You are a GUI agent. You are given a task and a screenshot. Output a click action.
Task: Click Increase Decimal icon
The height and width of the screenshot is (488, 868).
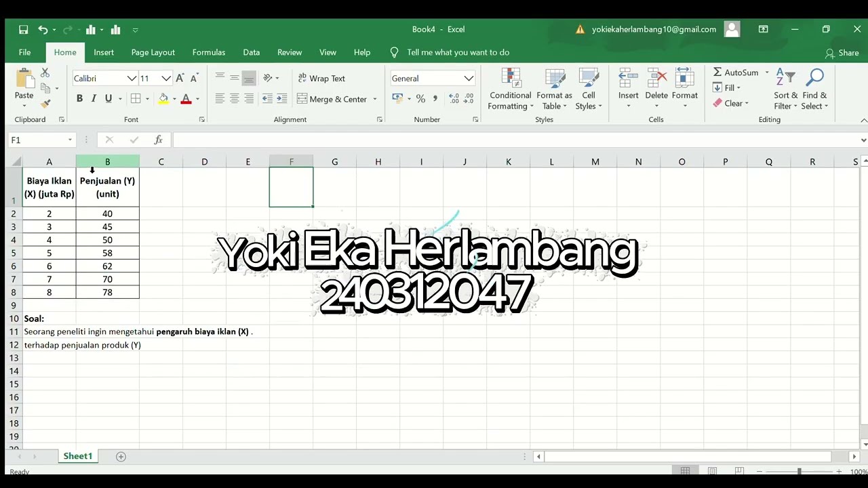(x=454, y=99)
